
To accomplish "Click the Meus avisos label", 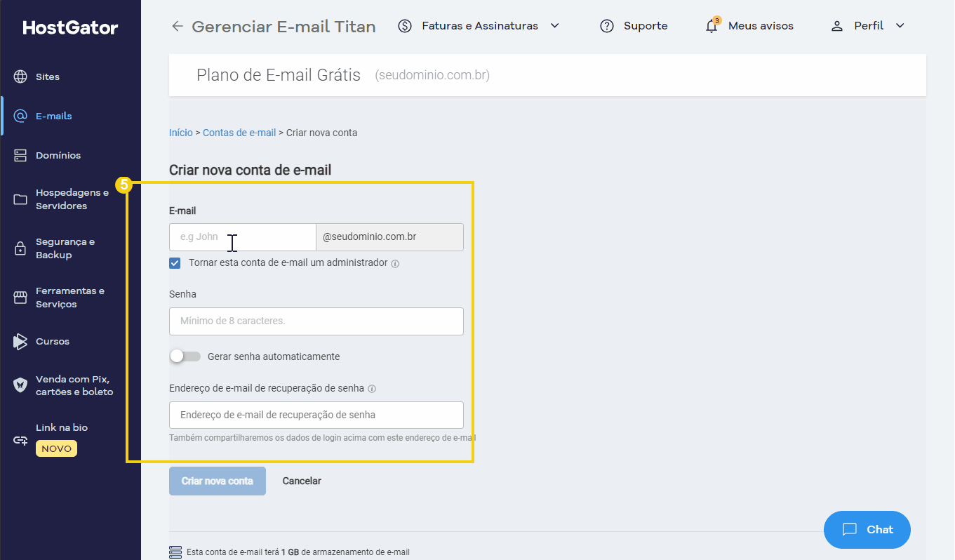I will click(761, 26).
